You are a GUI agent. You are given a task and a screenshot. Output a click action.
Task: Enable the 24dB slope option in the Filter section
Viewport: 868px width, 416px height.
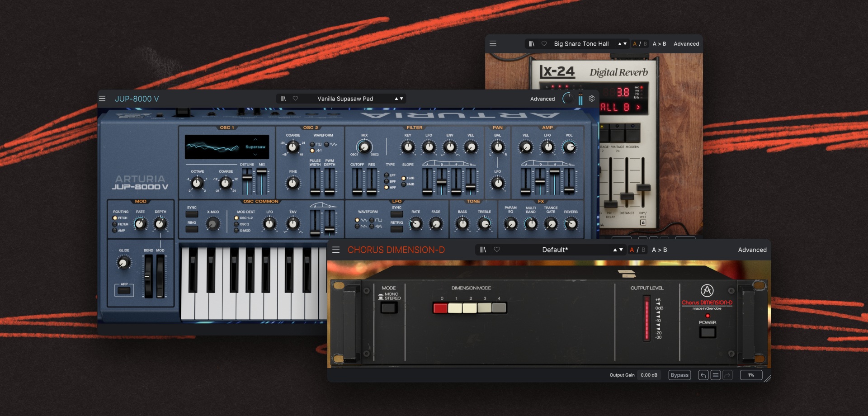404,185
